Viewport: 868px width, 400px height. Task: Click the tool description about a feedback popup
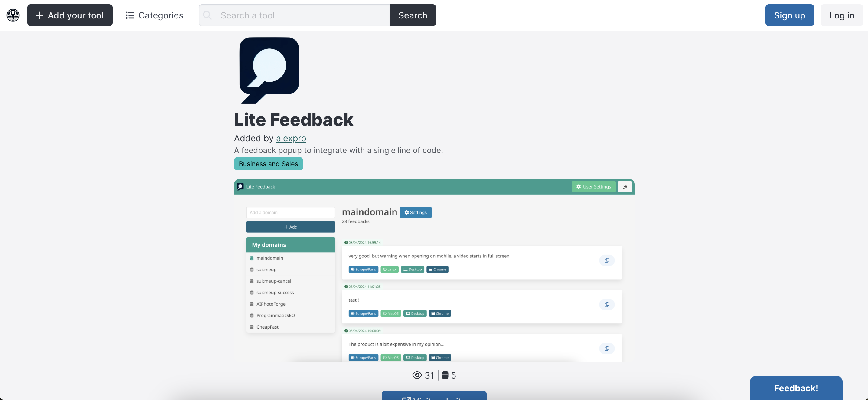pos(338,150)
